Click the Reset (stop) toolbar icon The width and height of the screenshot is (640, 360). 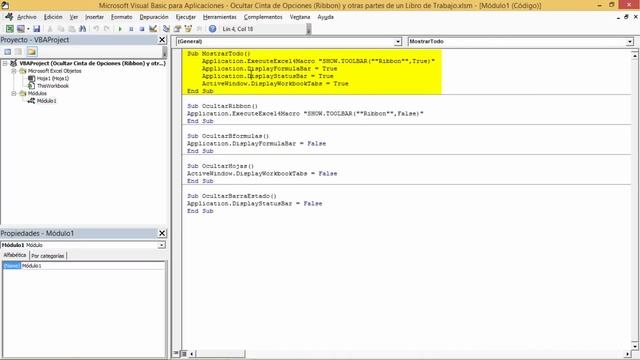pos(142,29)
